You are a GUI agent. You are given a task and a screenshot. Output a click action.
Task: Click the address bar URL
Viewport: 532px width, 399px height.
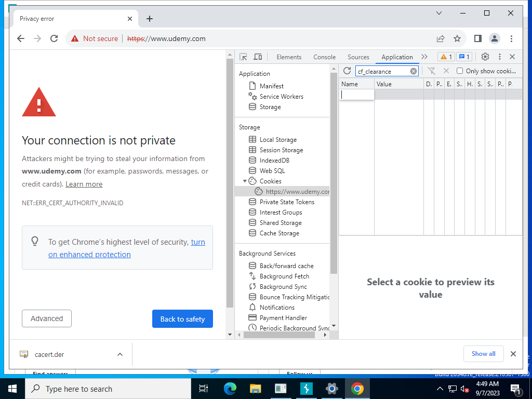click(x=166, y=38)
